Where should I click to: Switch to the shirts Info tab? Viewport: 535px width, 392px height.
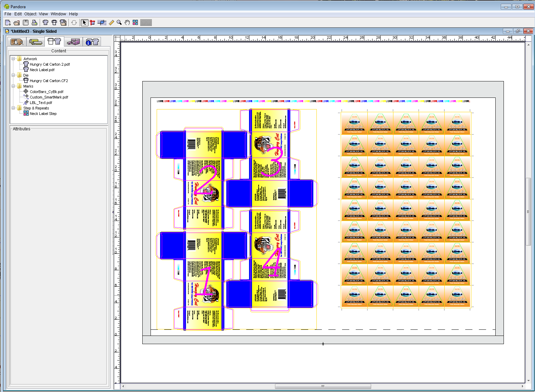coord(92,42)
